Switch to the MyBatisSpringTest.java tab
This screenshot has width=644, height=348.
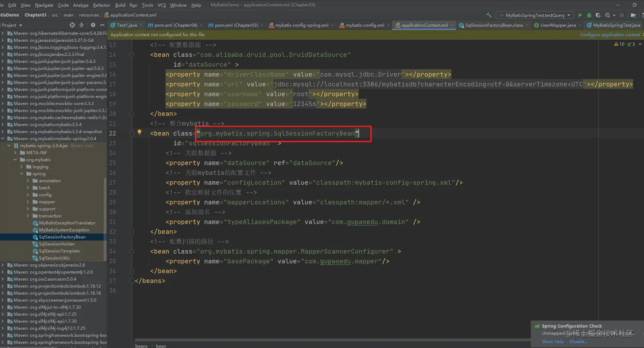(613, 25)
